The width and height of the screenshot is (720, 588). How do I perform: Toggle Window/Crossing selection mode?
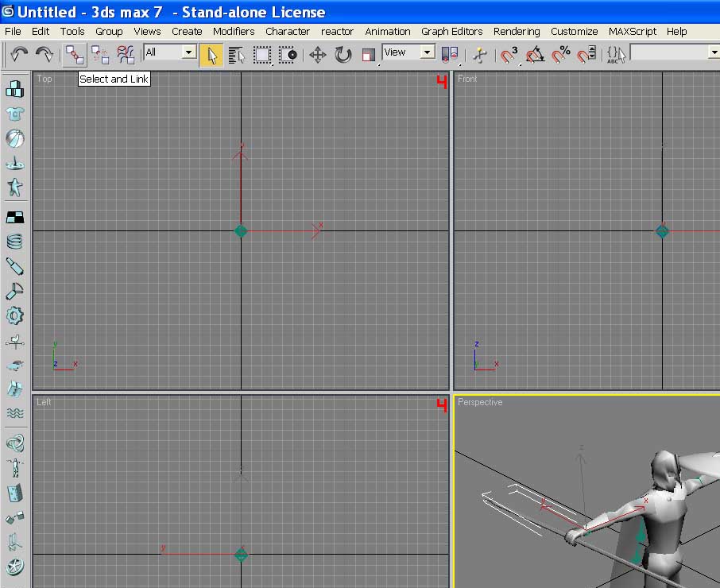point(288,55)
